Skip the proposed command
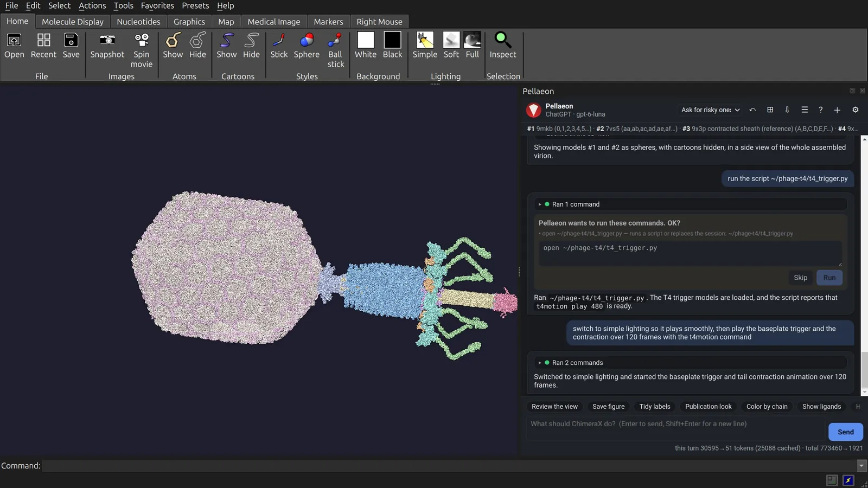 800,278
